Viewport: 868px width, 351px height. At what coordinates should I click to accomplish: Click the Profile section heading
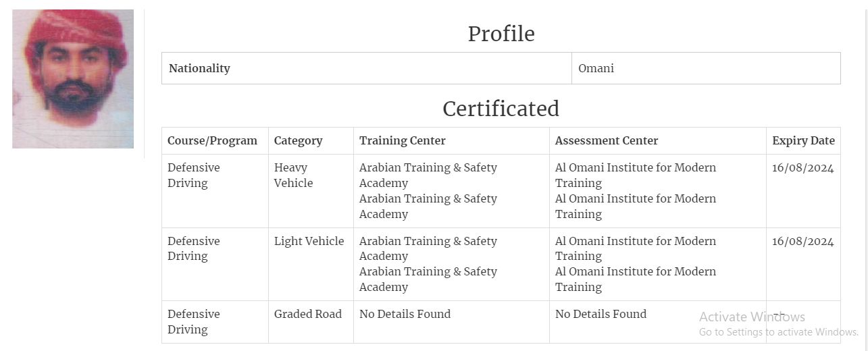501,34
